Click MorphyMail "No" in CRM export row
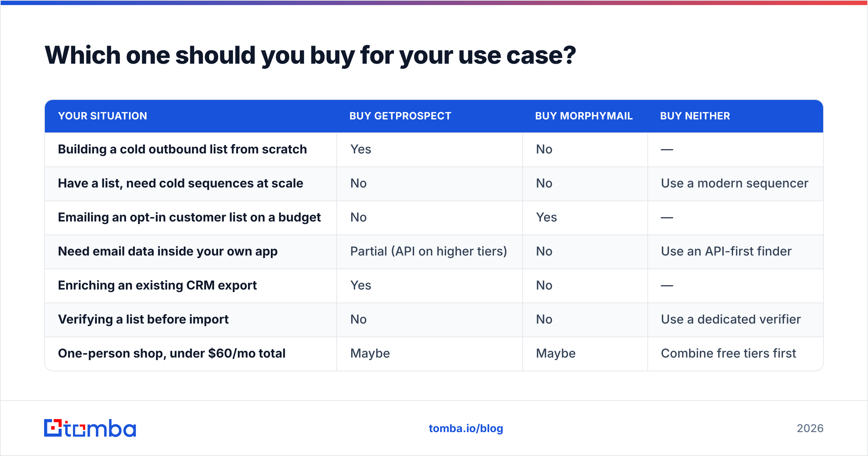Screen dimensions: 868x456 tap(544, 285)
